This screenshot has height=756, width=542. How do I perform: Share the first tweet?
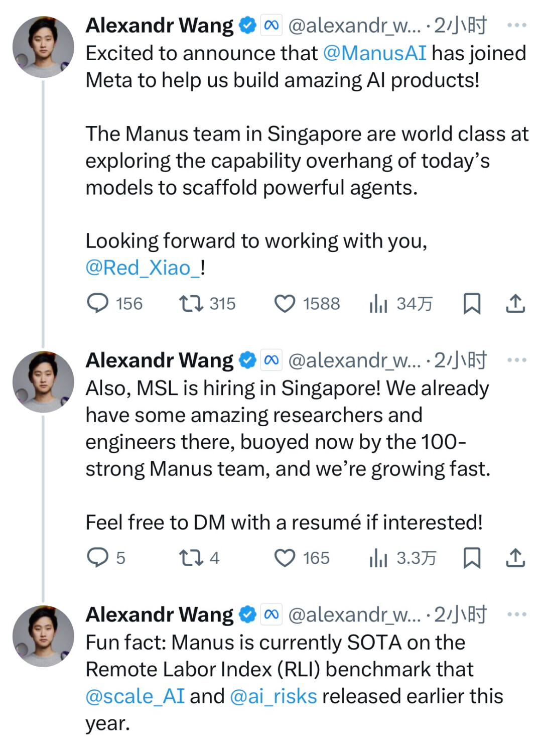[x=516, y=303]
